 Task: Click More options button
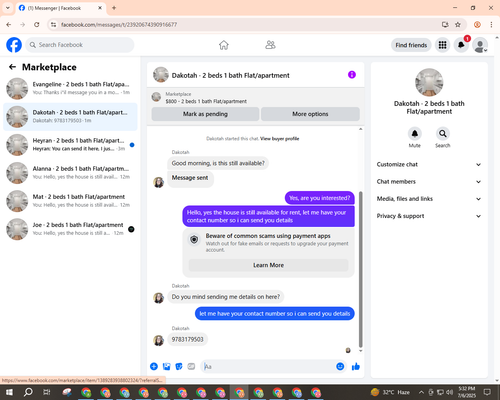[310, 114]
